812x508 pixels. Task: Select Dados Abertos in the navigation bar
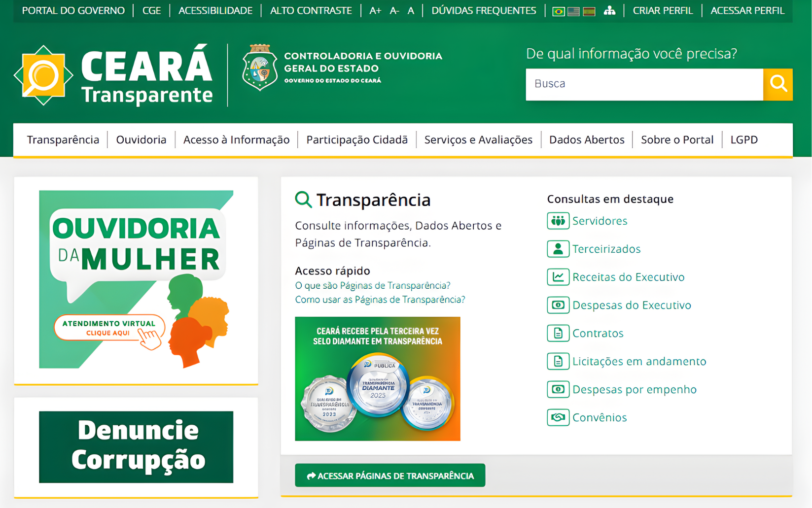coord(587,139)
